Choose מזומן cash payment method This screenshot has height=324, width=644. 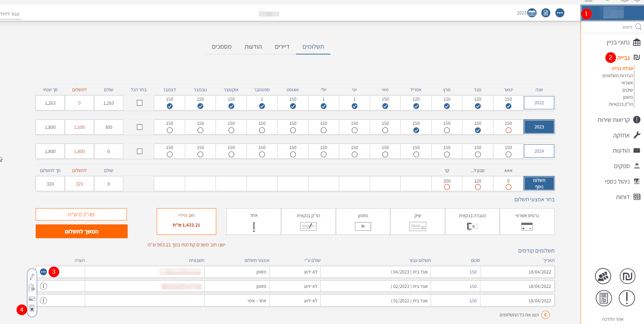[363, 222]
